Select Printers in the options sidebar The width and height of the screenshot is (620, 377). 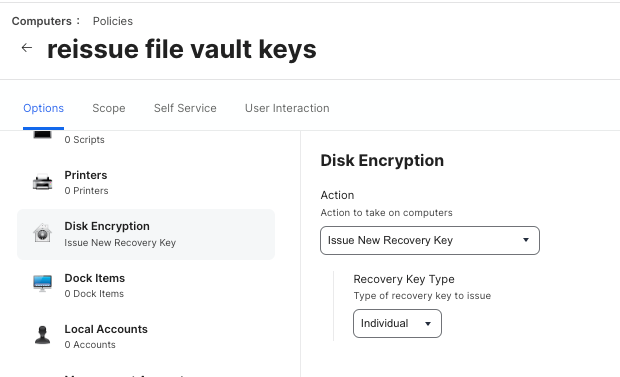146,183
